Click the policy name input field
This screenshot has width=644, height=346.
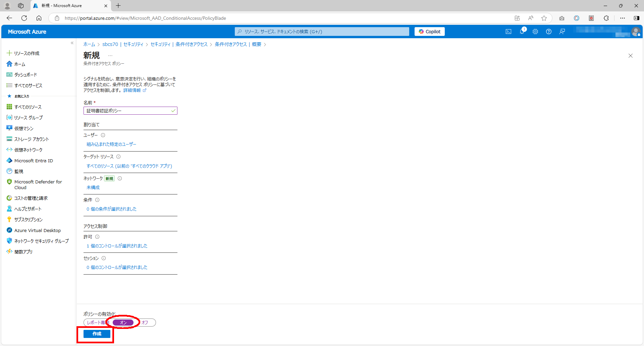(127, 111)
